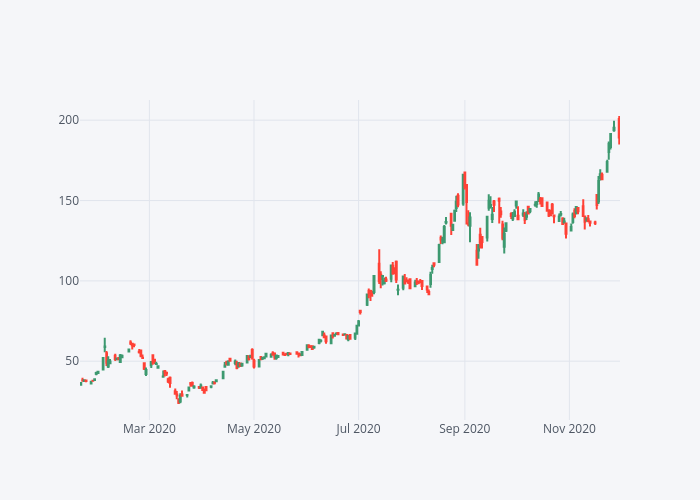
Task: Select the "Nov 2020" x-axis label
Action: pyautogui.click(x=570, y=429)
